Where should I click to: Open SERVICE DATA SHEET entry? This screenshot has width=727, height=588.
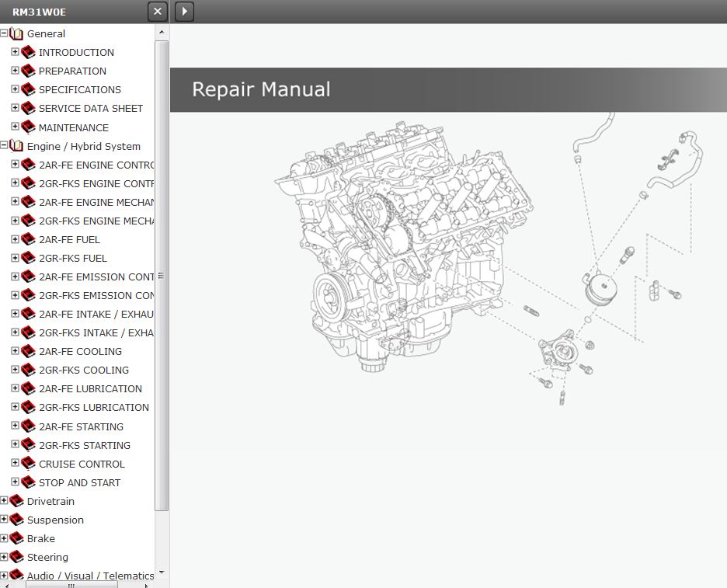[91, 109]
